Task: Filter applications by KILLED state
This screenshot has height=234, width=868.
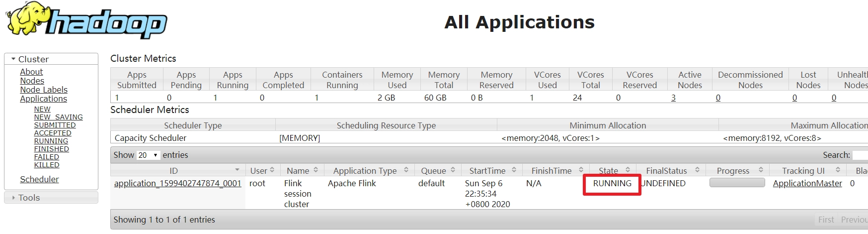Action: (x=46, y=165)
